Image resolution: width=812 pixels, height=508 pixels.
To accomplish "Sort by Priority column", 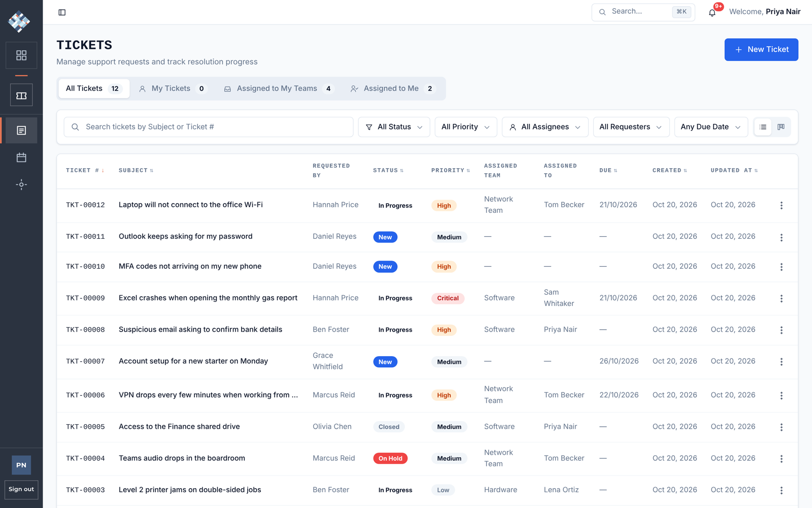I will tap(451, 171).
